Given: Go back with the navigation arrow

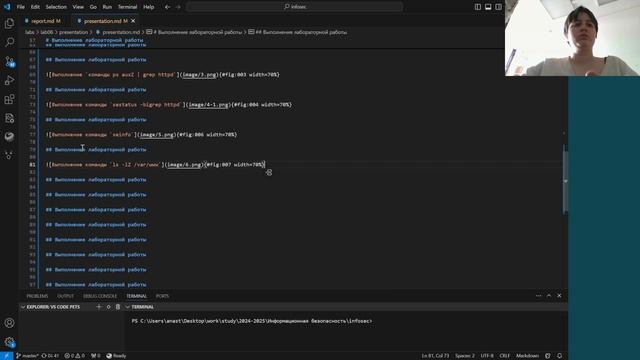Looking at the screenshot, I should (167, 7).
